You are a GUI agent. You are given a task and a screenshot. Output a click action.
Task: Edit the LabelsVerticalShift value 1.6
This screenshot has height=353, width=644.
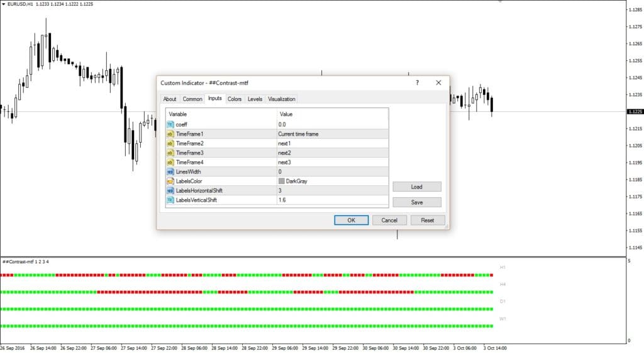[x=333, y=200]
